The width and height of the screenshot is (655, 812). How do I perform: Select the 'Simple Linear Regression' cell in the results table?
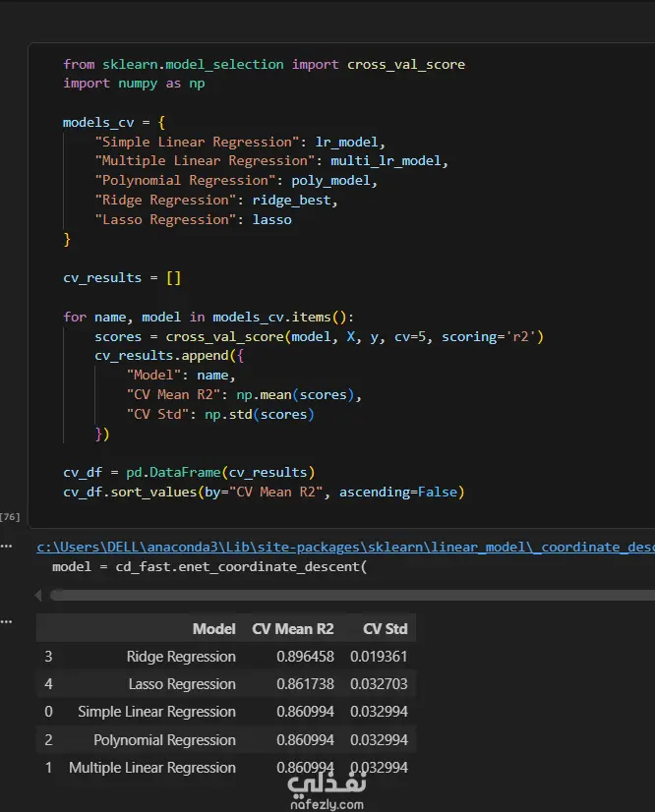point(156,712)
